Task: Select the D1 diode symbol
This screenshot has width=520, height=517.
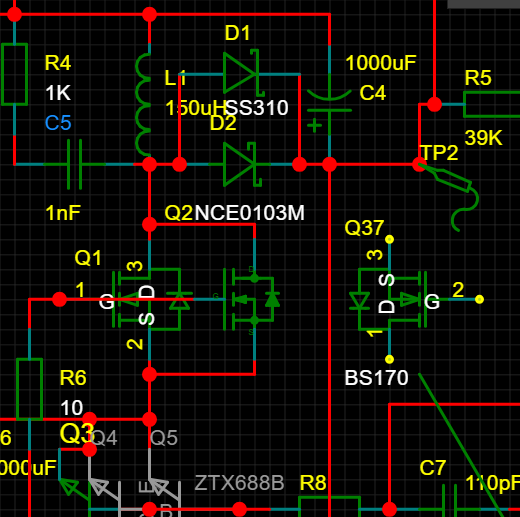Action: coord(241,73)
